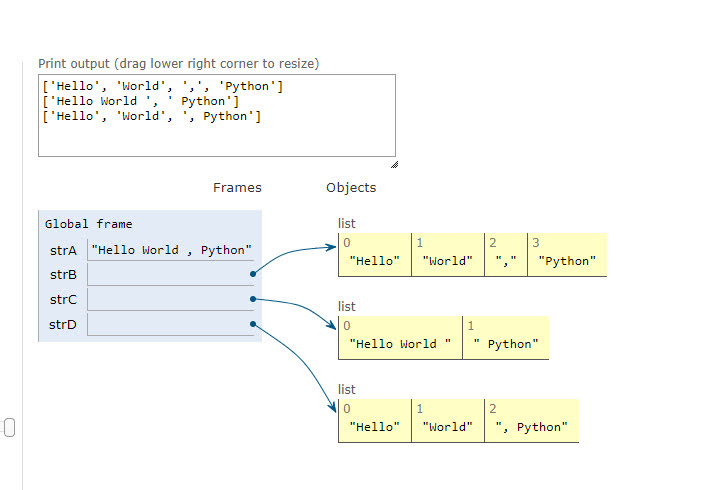Click the third output line ', Python'
The width and height of the screenshot is (723, 490).
click(151, 116)
